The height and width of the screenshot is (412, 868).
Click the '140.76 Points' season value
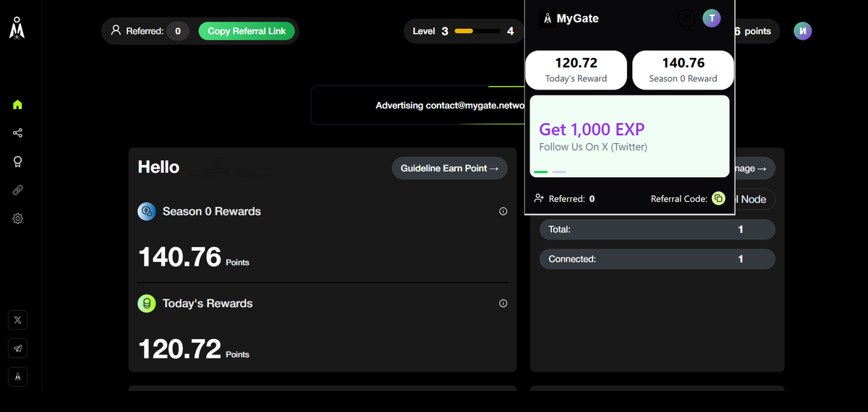[194, 257]
